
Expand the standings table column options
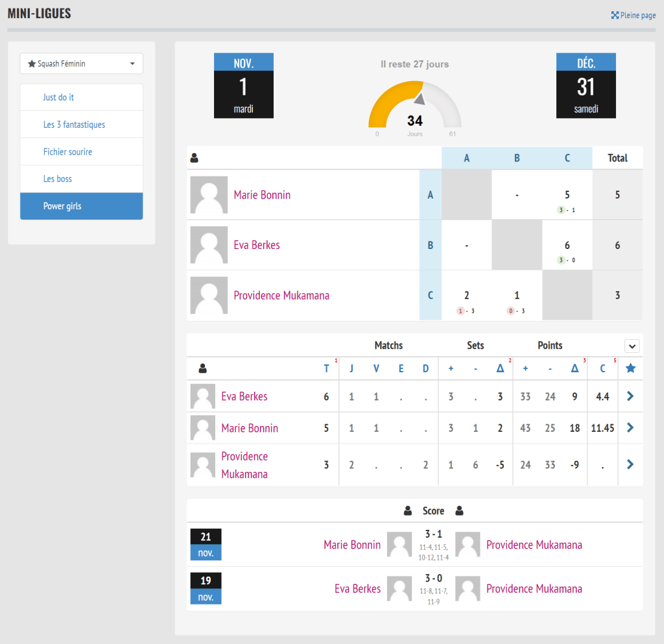point(632,346)
